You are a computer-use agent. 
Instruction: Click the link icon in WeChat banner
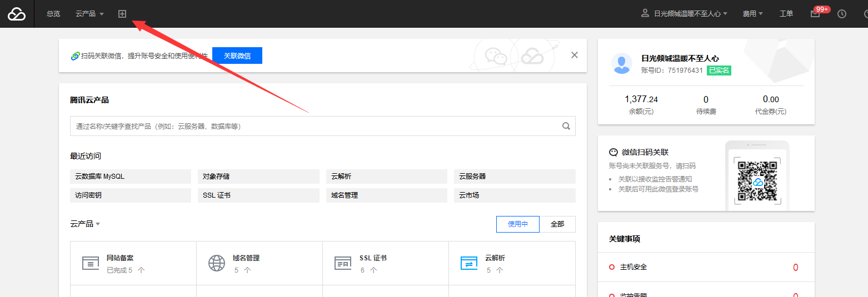[76, 56]
